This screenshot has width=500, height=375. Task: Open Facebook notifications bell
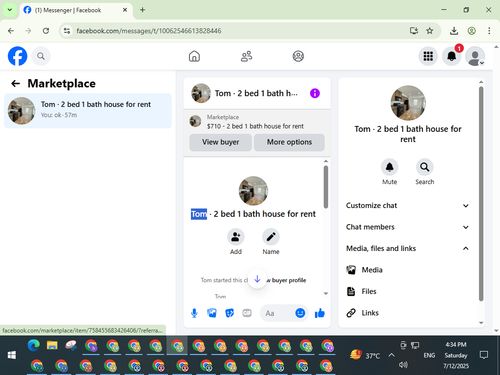click(x=452, y=56)
